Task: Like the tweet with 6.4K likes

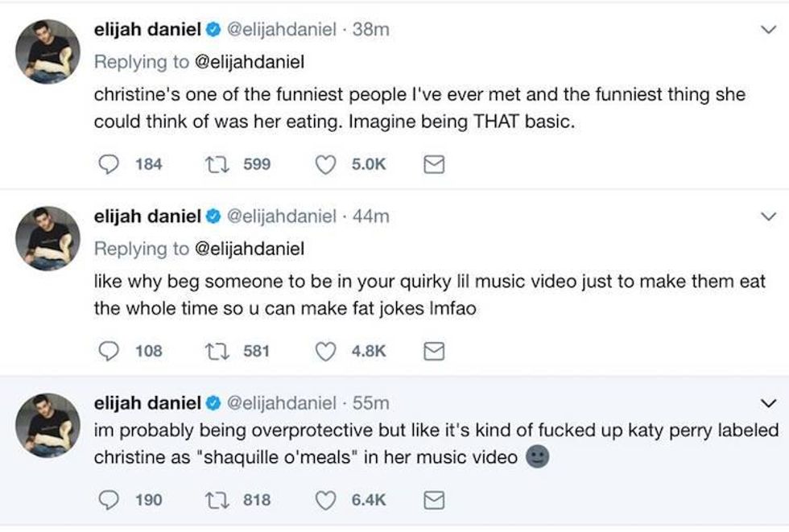Action: point(325,500)
